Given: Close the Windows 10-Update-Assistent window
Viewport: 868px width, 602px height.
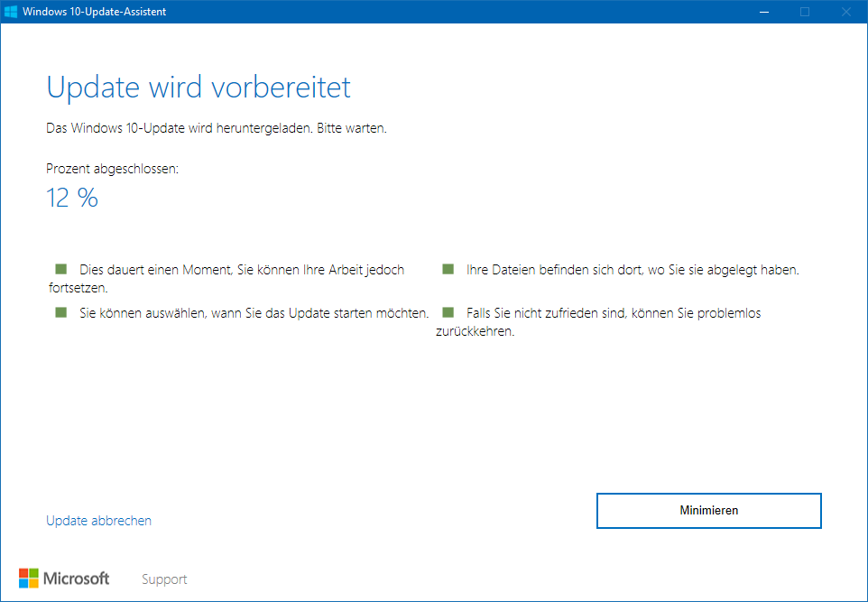Looking at the screenshot, I should (x=846, y=12).
